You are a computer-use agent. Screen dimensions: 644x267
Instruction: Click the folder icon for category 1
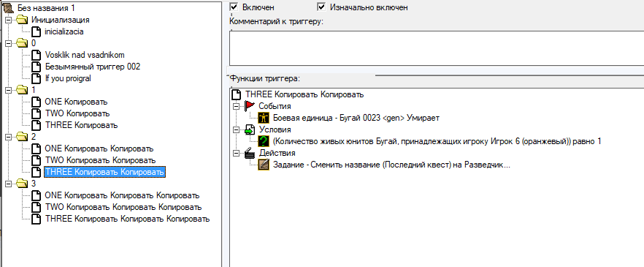(23, 90)
